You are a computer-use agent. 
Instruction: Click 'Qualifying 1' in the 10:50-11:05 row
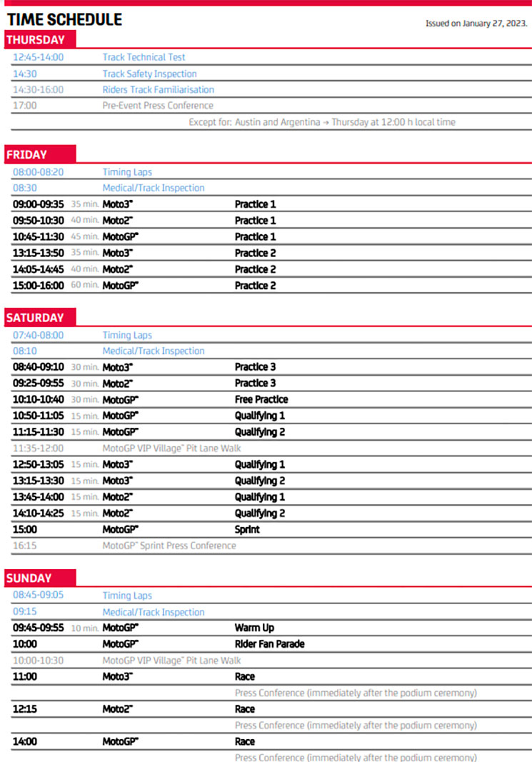(x=260, y=416)
